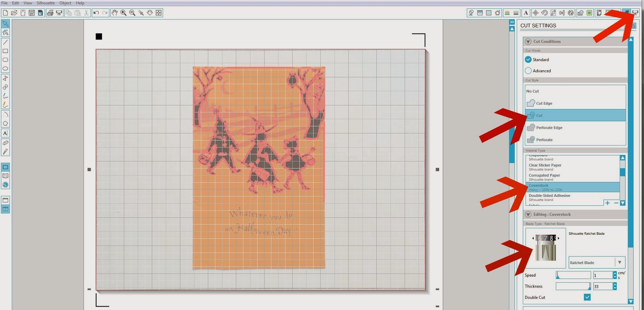Choose the Cut Edge style
Viewport: 644px width, 310px height.
click(576, 103)
